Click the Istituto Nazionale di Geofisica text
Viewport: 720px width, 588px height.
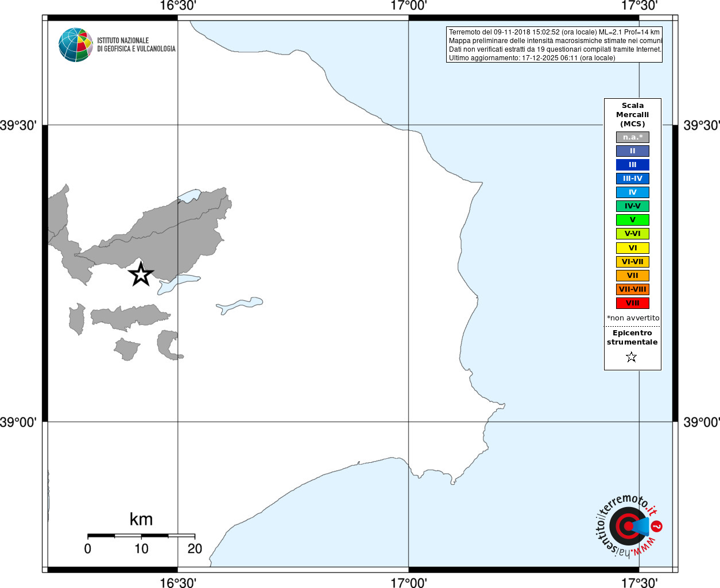[x=136, y=45]
